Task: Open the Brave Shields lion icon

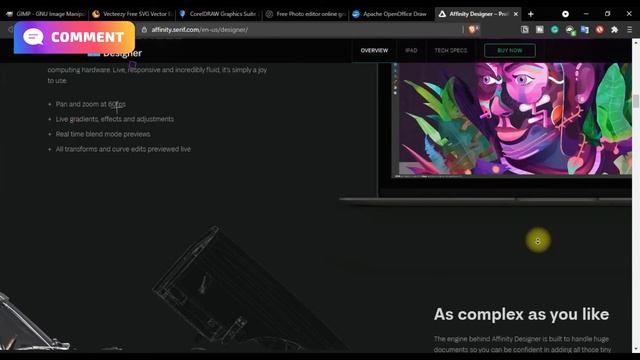Action: click(x=473, y=29)
